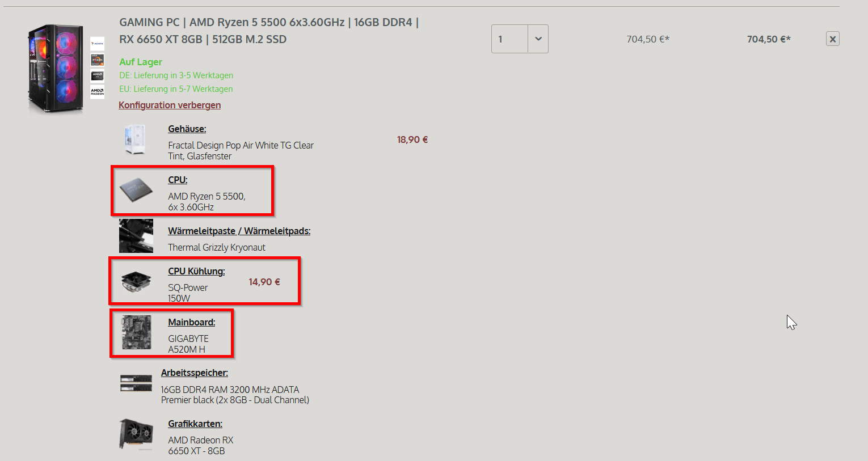This screenshot has height=461, width=868.
Task: Click the RGB gaming PC case image
Action: pyautogui.click(x=56, y=68)
